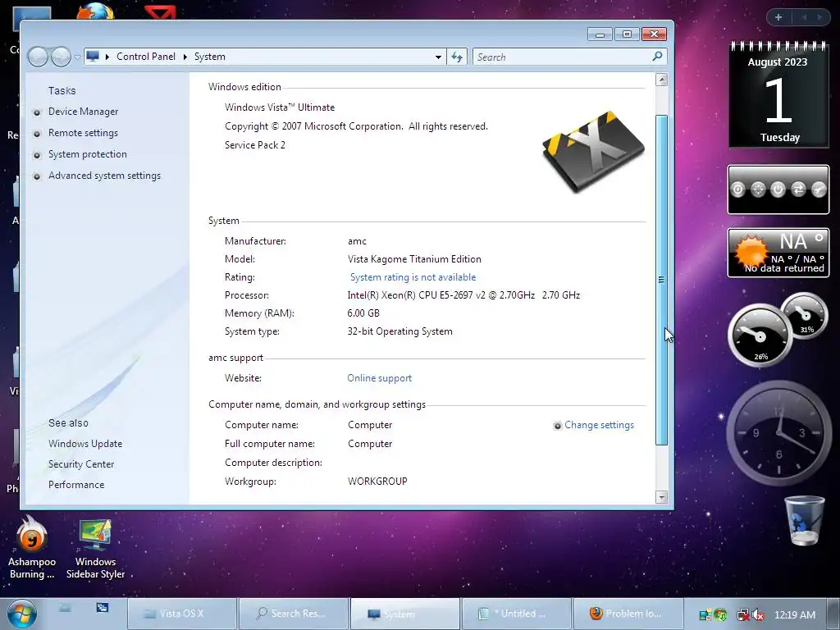Open Security Center under See also
840x630 pixels.
[x=81, y=464]
